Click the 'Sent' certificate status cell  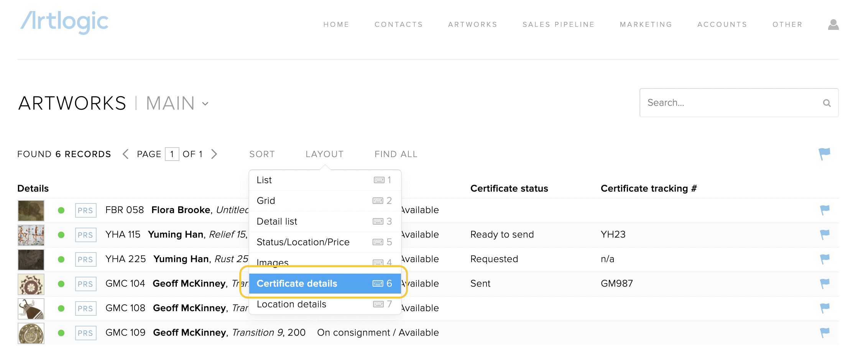click(480, 284)
